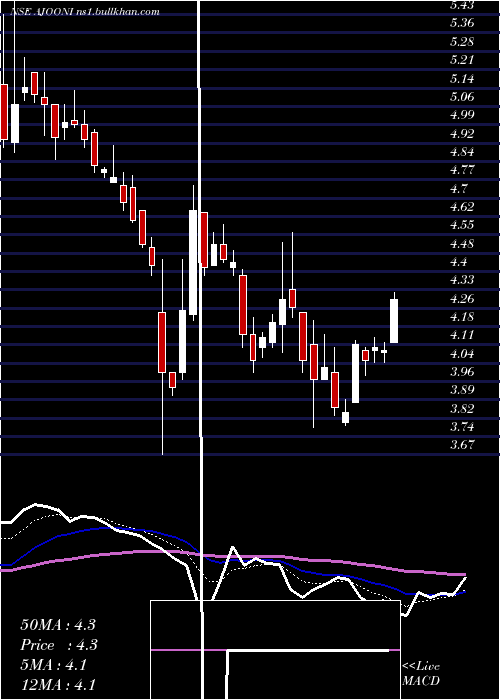Click the 5.06 price axis label
This screenshot has height=700, width=500.
[462, 96]
